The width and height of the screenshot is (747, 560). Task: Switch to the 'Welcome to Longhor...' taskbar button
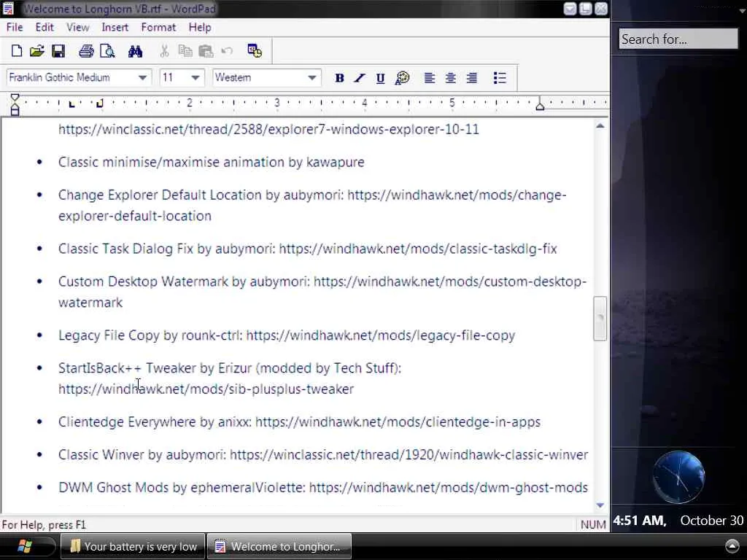(x=279, y=546)
